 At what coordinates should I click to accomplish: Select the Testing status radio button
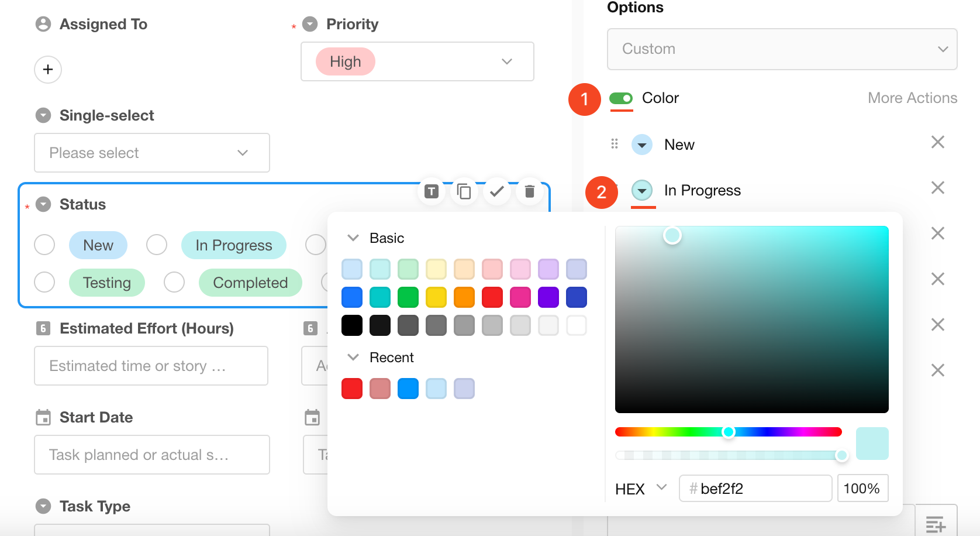click(44, 282)
